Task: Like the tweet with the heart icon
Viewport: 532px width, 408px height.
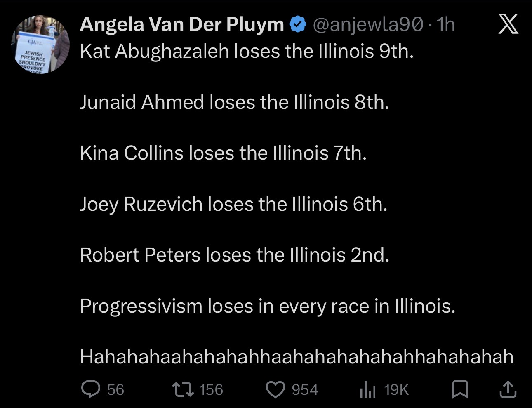Action: click(276, 389)
